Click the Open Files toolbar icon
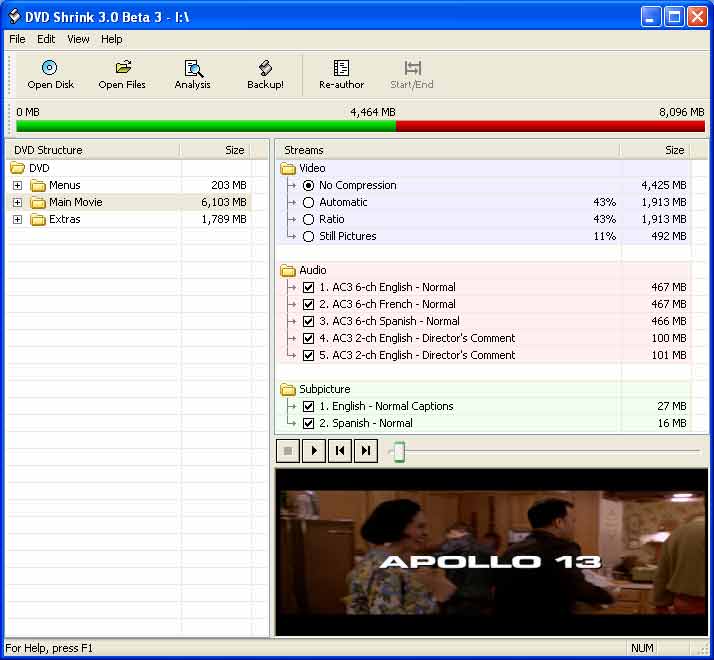 click(x=123, y=68)
